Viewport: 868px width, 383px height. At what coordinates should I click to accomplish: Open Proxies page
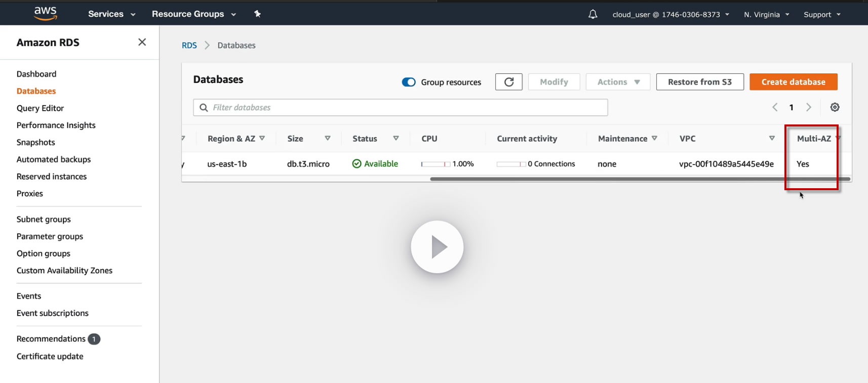point(30,194)
